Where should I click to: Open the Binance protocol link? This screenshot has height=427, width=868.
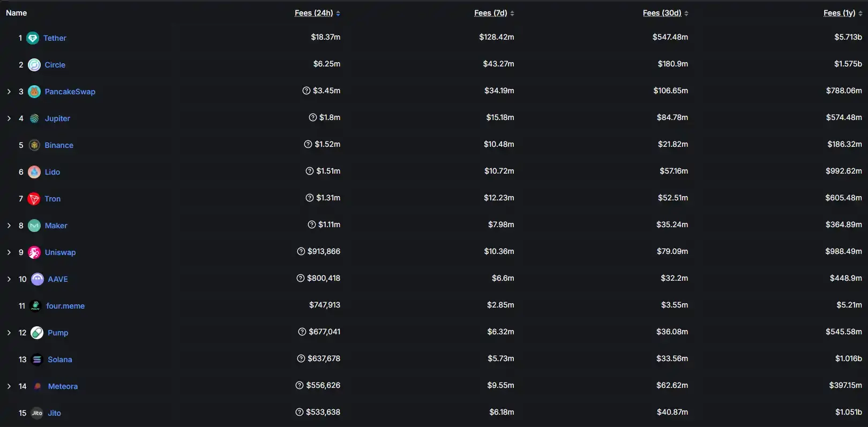[59, 145]
